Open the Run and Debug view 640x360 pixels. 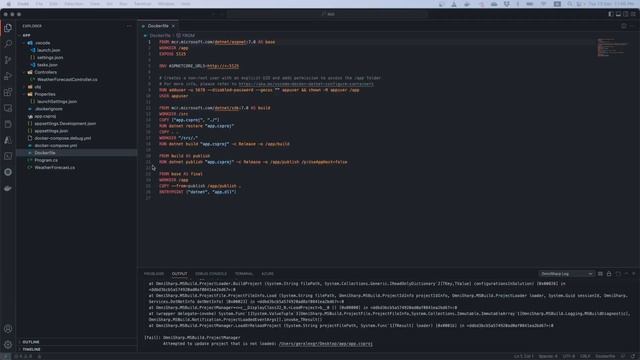(8, 76)
